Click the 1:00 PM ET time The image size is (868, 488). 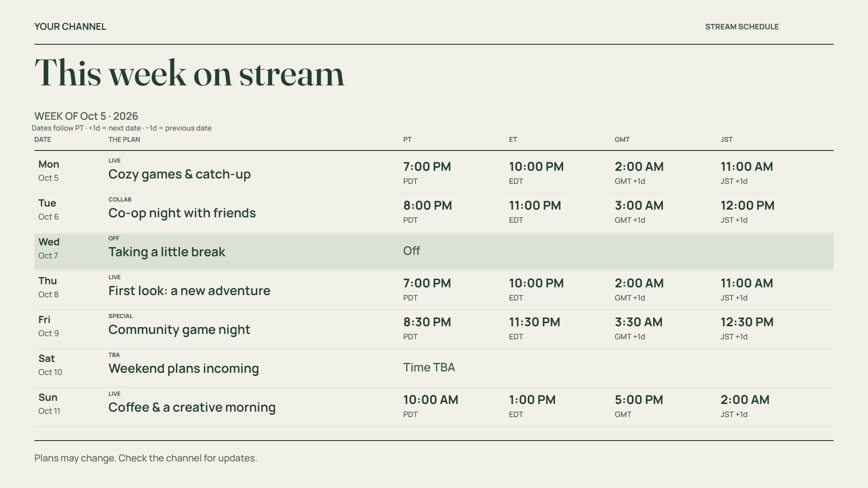pos(533,399)
